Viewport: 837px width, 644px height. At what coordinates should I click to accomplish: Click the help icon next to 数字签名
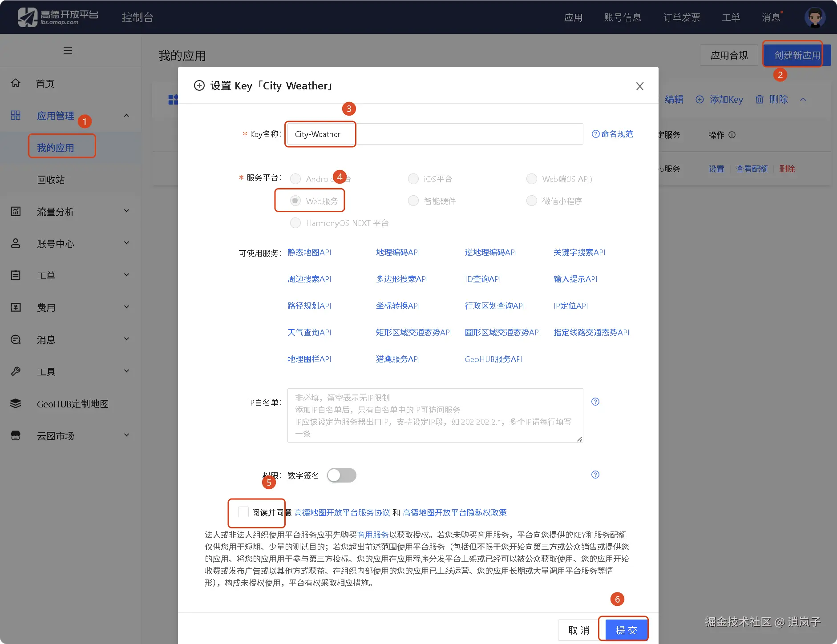pyautogui.click(x=595, y=475)
